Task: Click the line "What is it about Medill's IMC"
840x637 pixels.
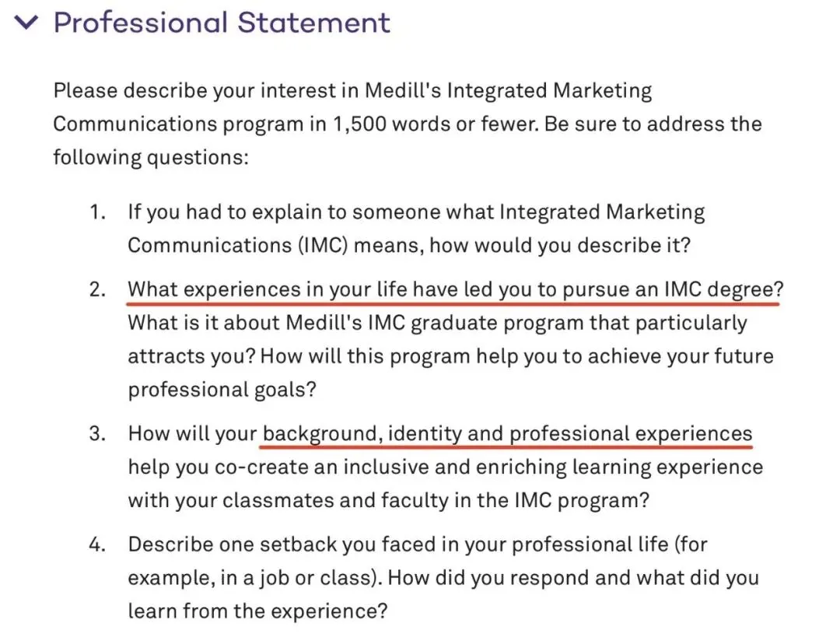Action: [437, 323]
